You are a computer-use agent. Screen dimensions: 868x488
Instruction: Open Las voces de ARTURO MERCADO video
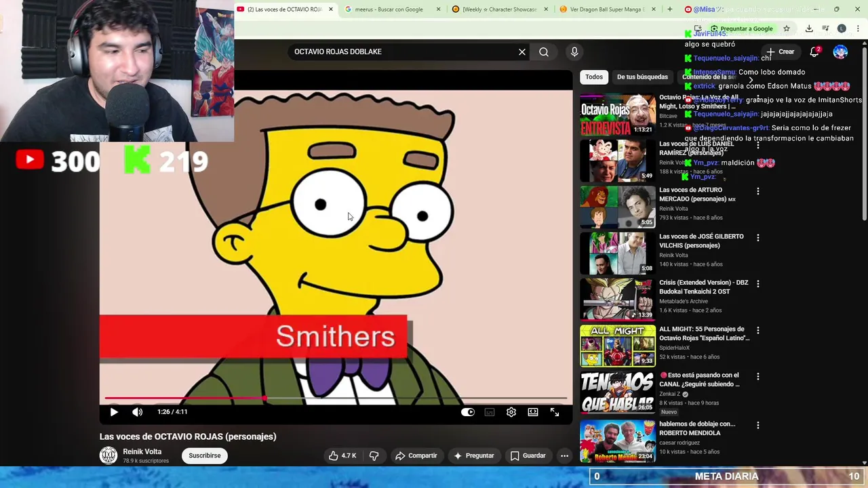[617, 207]
